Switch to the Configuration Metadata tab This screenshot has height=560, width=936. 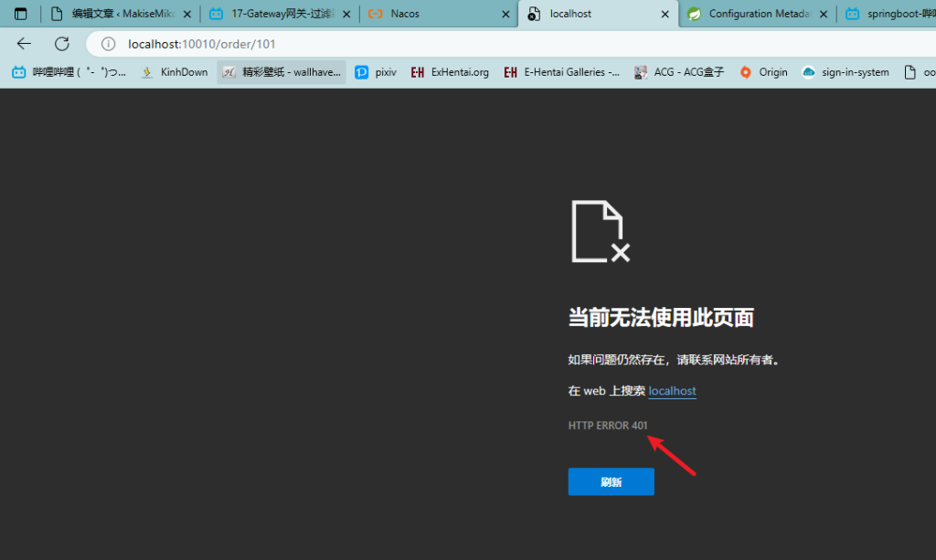click(x=757, y=14)
